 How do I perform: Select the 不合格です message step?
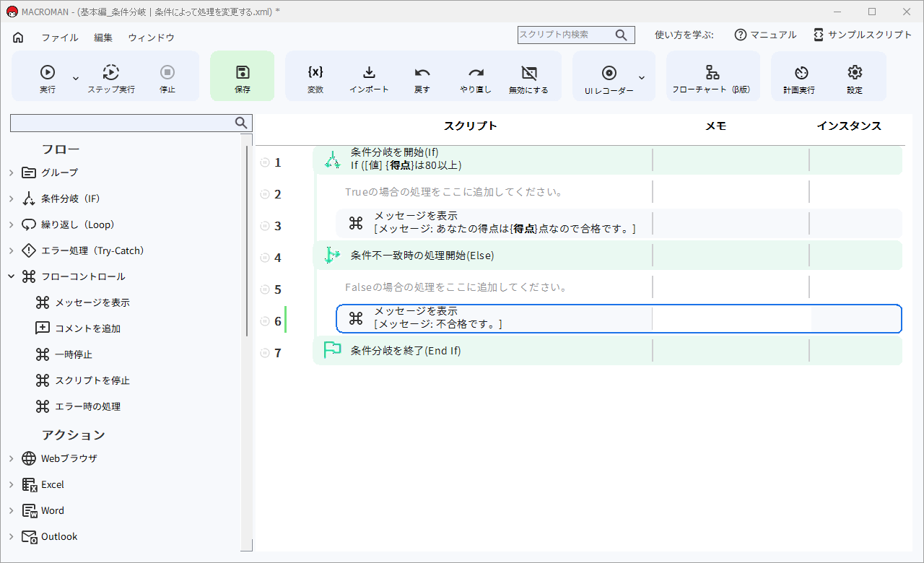pos(619,318)
